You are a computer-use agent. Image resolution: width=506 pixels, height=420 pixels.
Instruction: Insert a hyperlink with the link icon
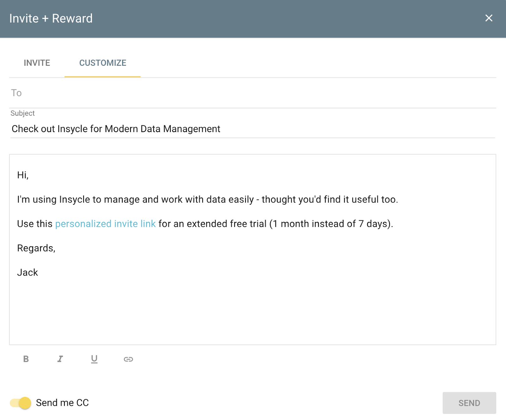pos(128,359)
